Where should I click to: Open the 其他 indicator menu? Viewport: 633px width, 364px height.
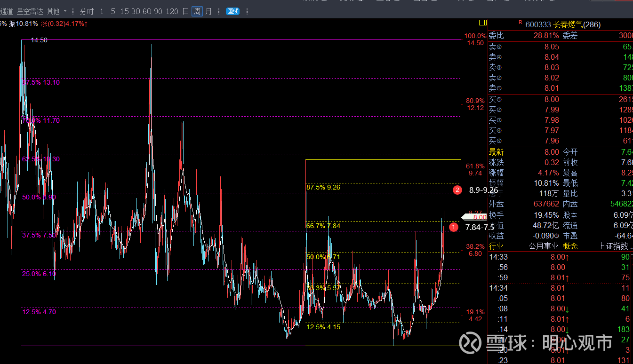53,11
